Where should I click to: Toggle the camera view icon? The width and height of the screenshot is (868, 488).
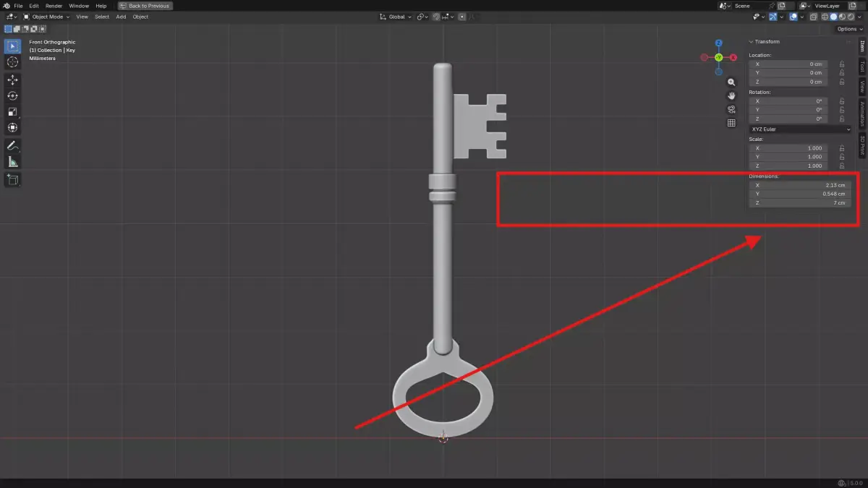(731, 109)
